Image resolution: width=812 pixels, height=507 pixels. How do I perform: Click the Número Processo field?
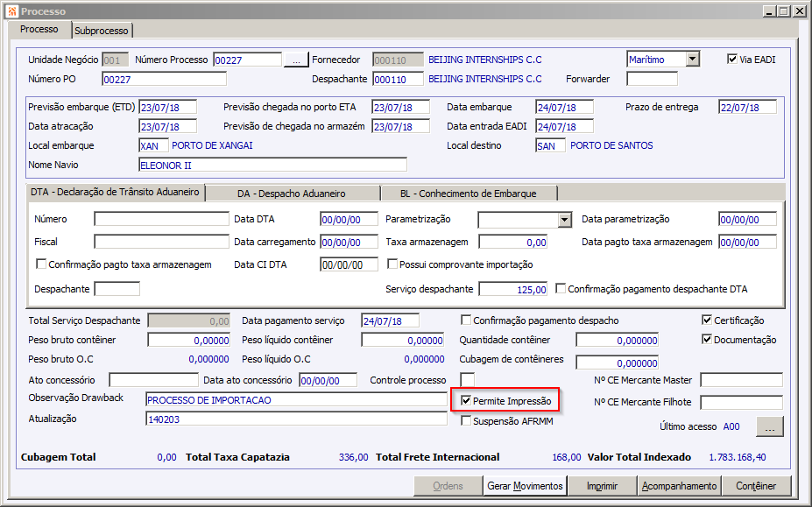(248, 60)
